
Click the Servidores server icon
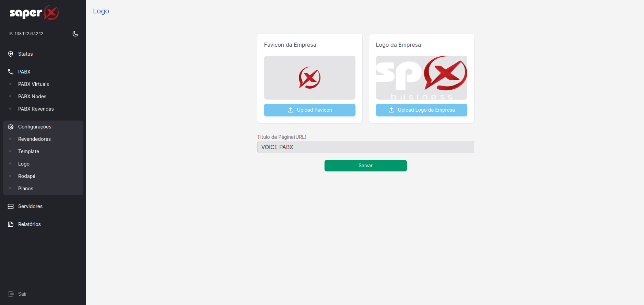[11, 206]
